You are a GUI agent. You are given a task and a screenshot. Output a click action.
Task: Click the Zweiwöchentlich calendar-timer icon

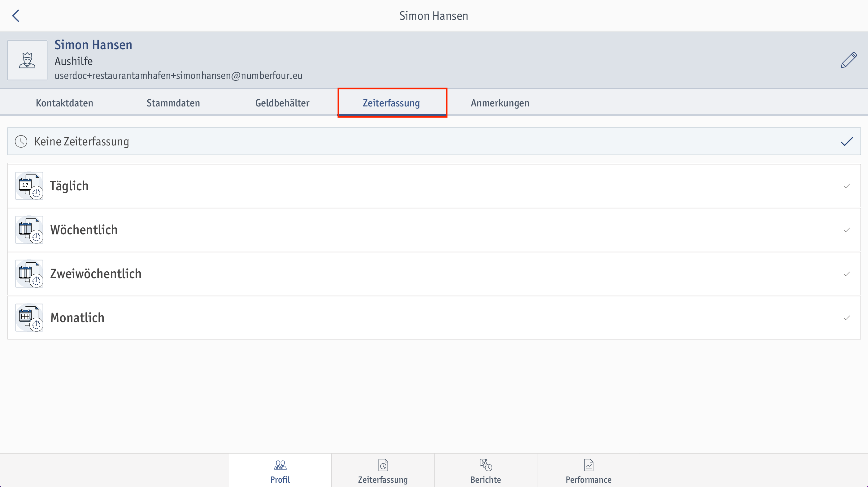pyautogui.click(x=29, y=274)
